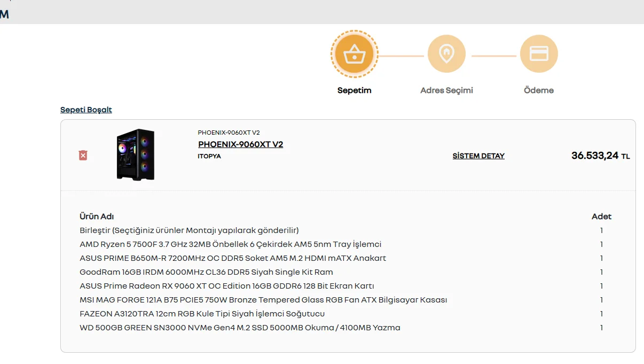Viewport: 644px width, 364px height.
Task: Select the Adres Seçimi step label
Action: [446, 90]
